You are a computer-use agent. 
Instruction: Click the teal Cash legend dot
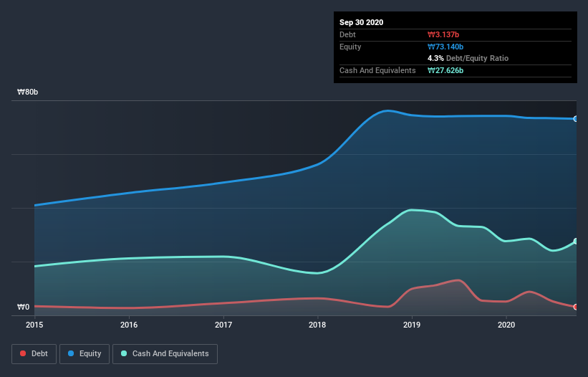(124, 353)
